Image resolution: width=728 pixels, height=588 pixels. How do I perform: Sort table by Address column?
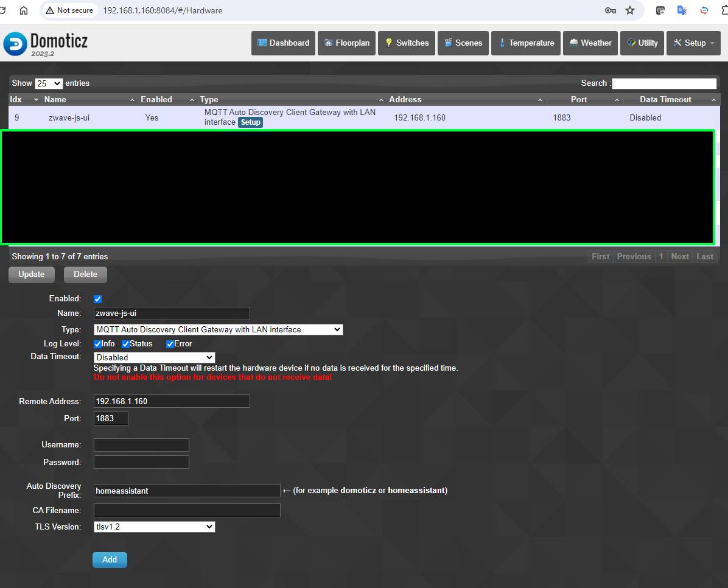pyautogui.click(x=466, y=99)
